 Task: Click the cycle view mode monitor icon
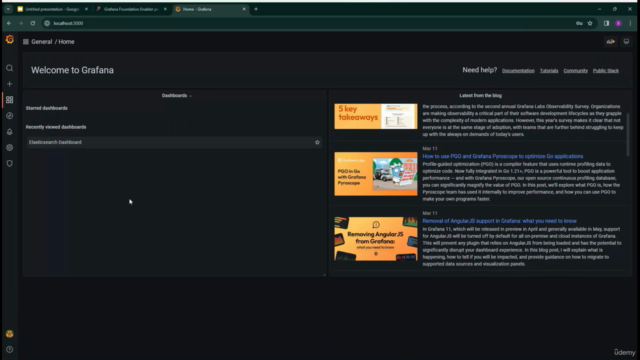pos(626,42)
